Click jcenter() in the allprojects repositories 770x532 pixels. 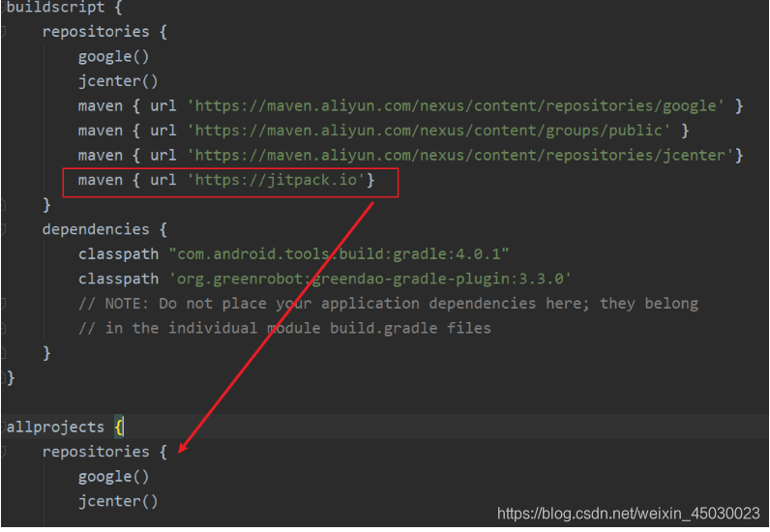[118, 501]
